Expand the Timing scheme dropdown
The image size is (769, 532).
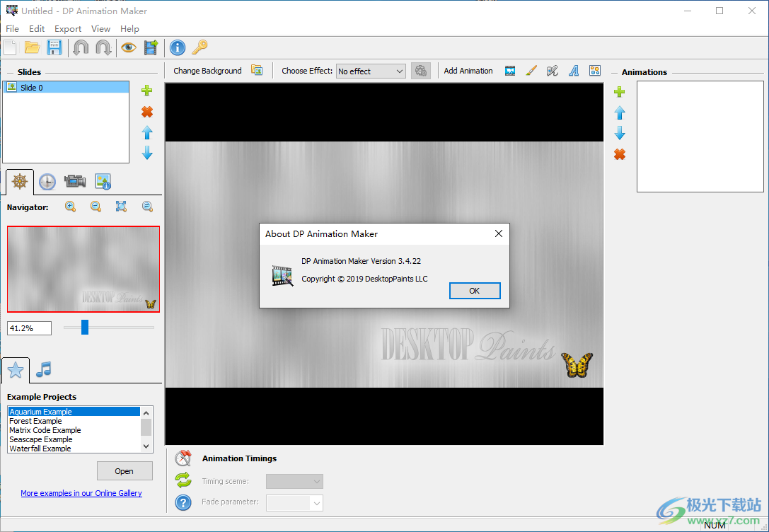pos(294,482)
